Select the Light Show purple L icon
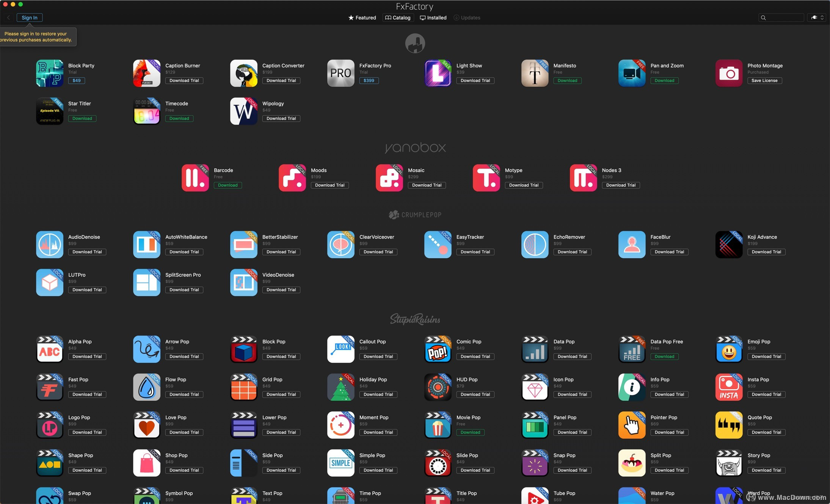The height and width of the screenshot is (504, 830). click(x=438, y=73)
